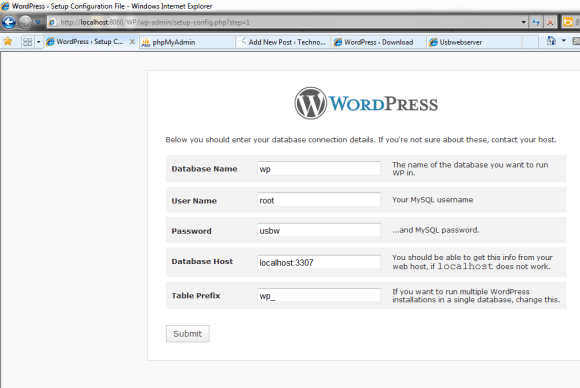Click the WordPress logo
This screenshot has height=388, width=580.
(x=366, y=103)
